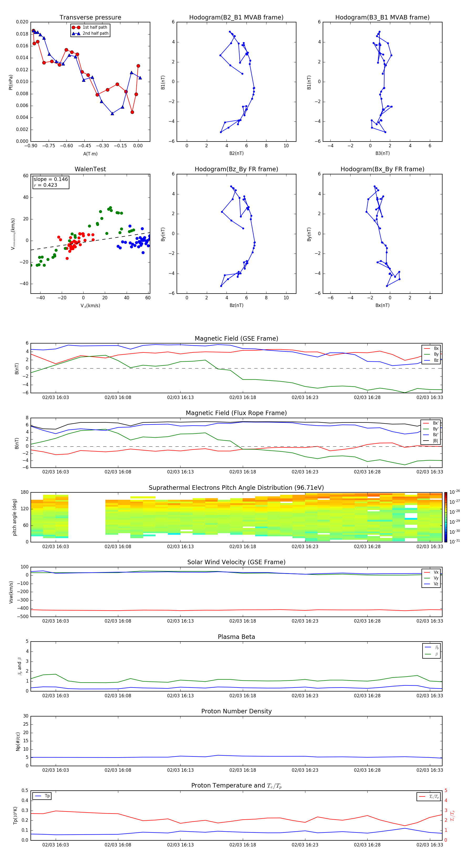
Task: Click 'VA(km/s)' x-axis label of WalenTest
Action: pyautogui.click(x=90, y=306)
